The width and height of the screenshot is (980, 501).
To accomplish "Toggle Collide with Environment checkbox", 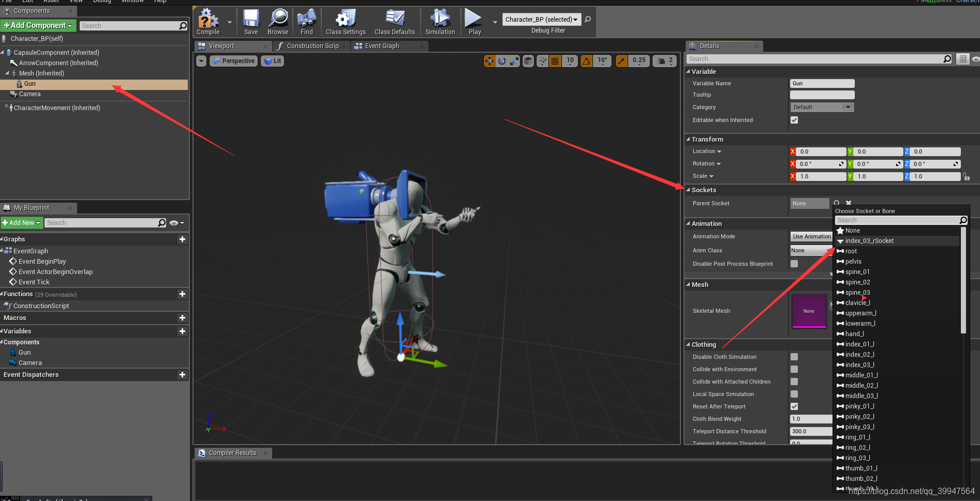I will tap(794, 369).
